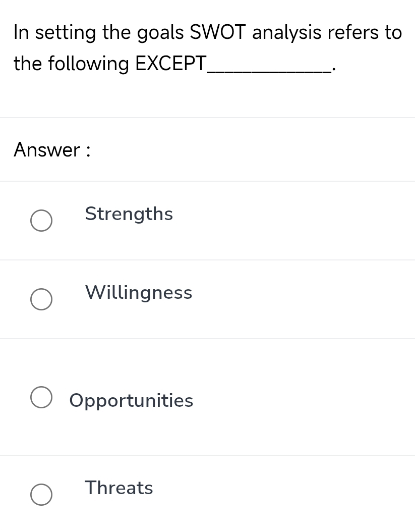Screen dimensions: 415x532
Task: Select the Willingness radio button
Action: click(x=41, y=299)
